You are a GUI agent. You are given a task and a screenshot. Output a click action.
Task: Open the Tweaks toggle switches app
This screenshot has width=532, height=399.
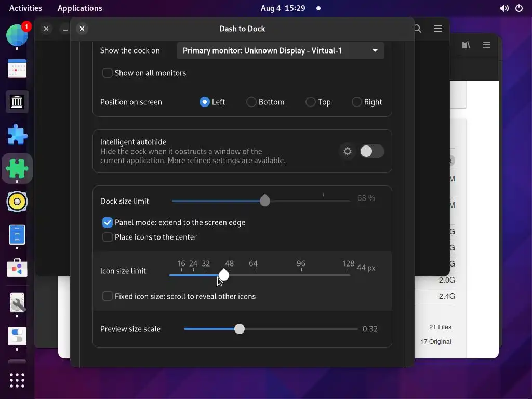tap(17, 336)
